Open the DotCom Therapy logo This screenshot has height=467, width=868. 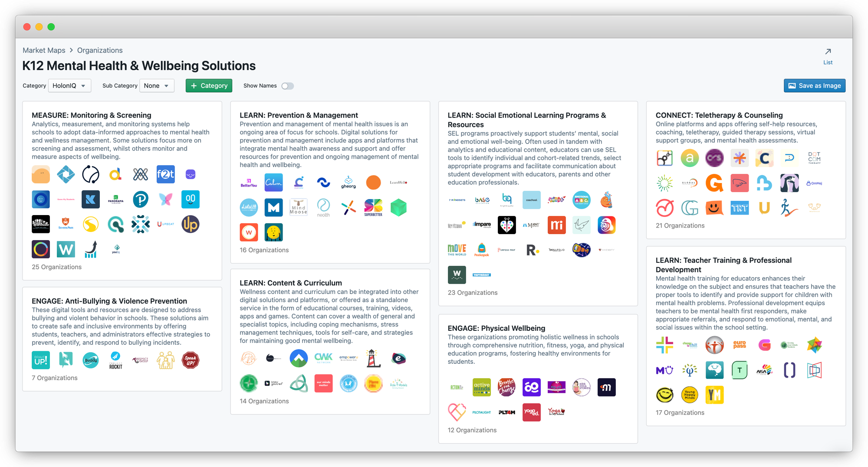pyautogui.click(x=814, y=158)
